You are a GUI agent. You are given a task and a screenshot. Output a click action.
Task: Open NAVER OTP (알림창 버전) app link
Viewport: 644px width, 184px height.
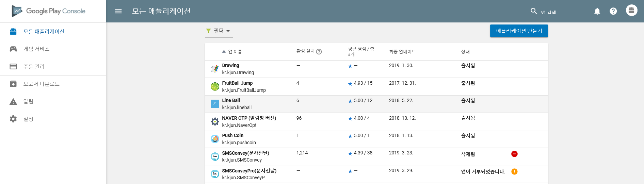tap(249, 118)
